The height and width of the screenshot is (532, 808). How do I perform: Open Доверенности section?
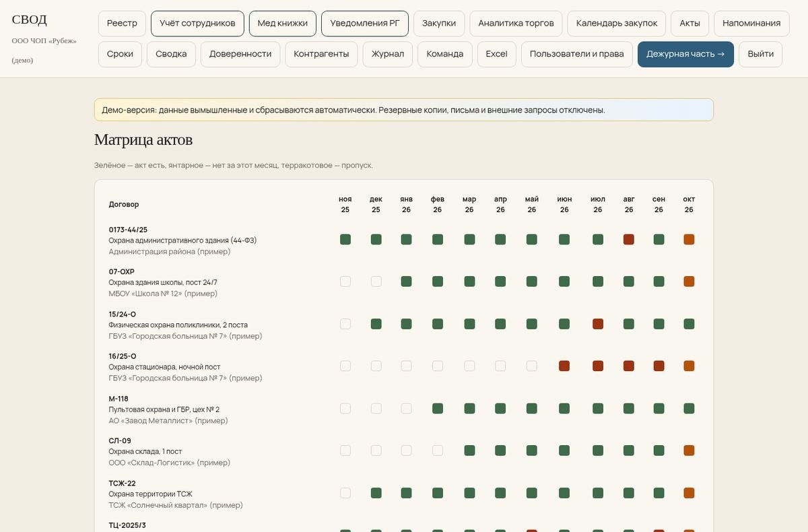[240, 55]
